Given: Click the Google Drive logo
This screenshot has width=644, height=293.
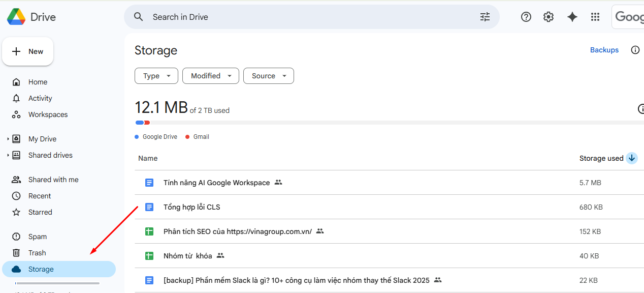Looking at the screenshot, I should [x=16, y=17].
